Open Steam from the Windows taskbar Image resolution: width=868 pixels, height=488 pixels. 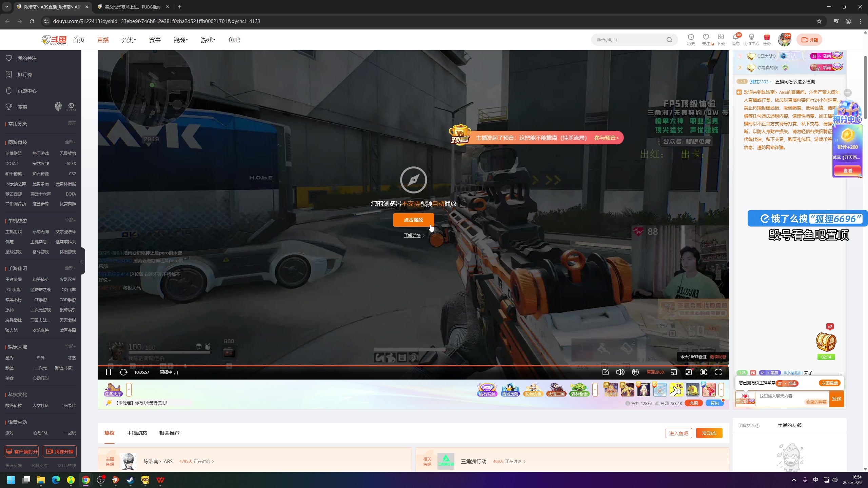tap(131, 480)
